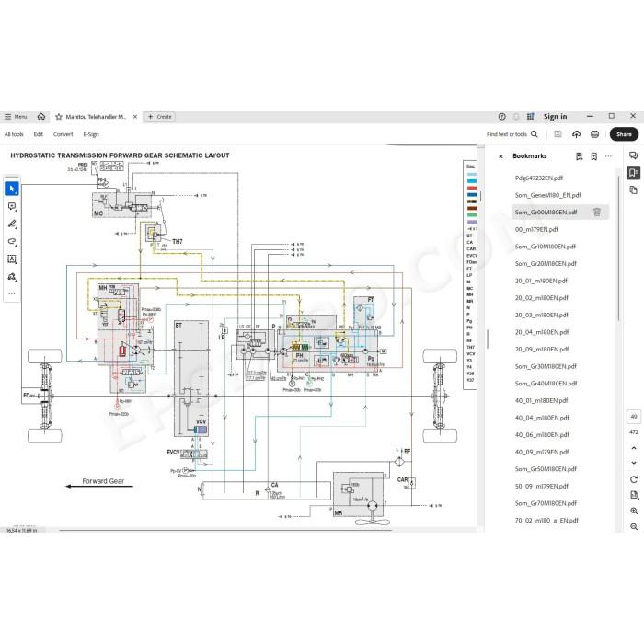The height and width of the screenshot is (644, 644).
Task: Click the Create new tab button
Action: (159, 117)
